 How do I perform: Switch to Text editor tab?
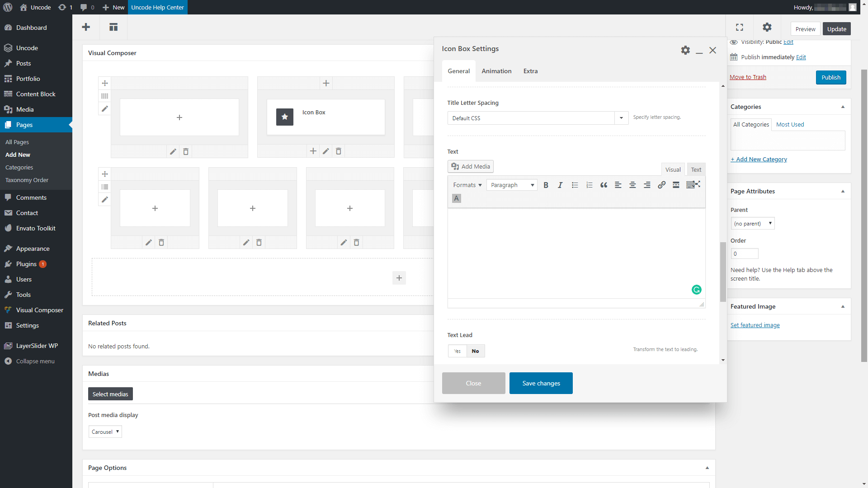[x=696, y=170]
